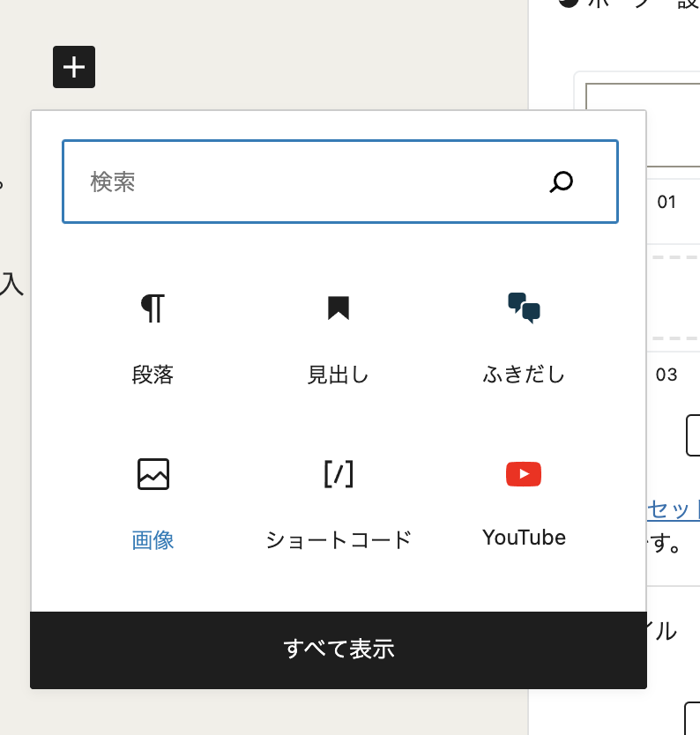700x735 pixels.
Task: Select the 01 item in right panel
Action: [x=666, y=202]
